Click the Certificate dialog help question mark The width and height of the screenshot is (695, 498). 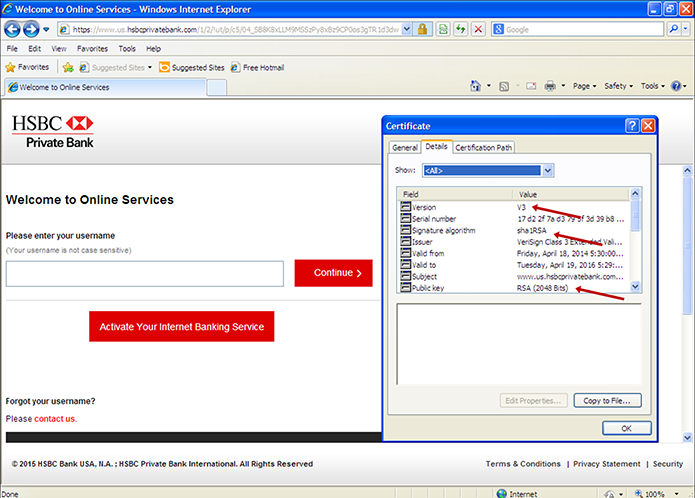[632, 126]
